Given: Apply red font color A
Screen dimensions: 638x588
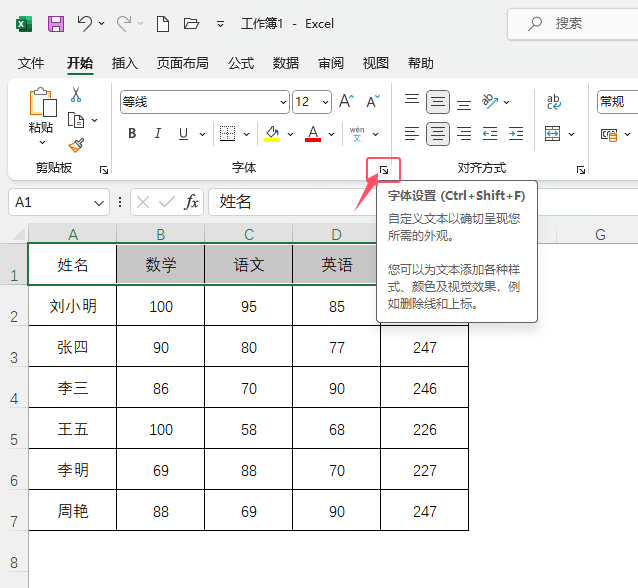Looking at the screenshot, I should (x=313, y=133).
